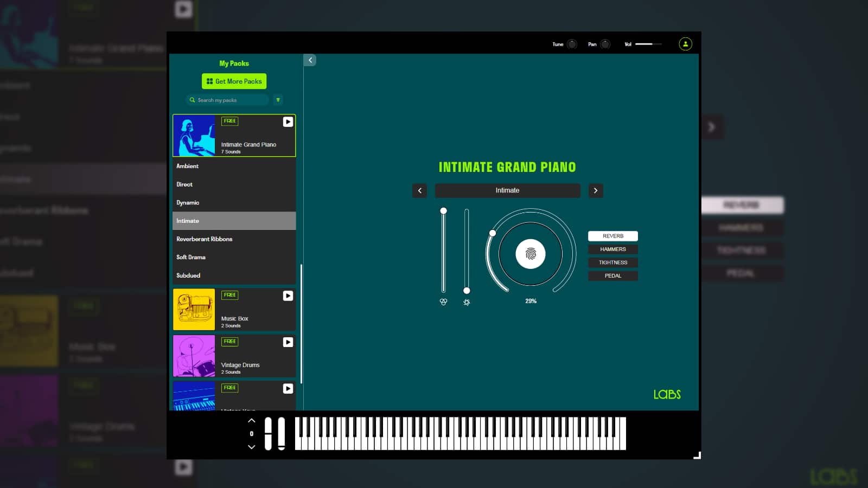Click the fingerprint knob in the center
868x488 pixels.
click(x=530, y=254)
